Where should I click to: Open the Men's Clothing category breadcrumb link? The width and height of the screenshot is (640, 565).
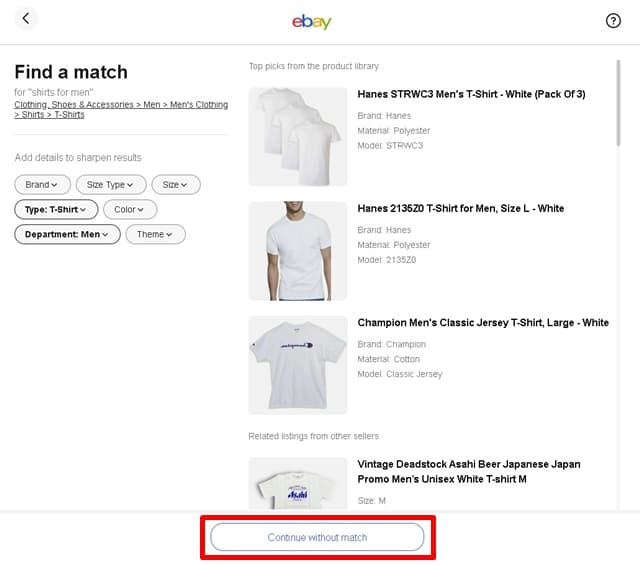(198, 104)
